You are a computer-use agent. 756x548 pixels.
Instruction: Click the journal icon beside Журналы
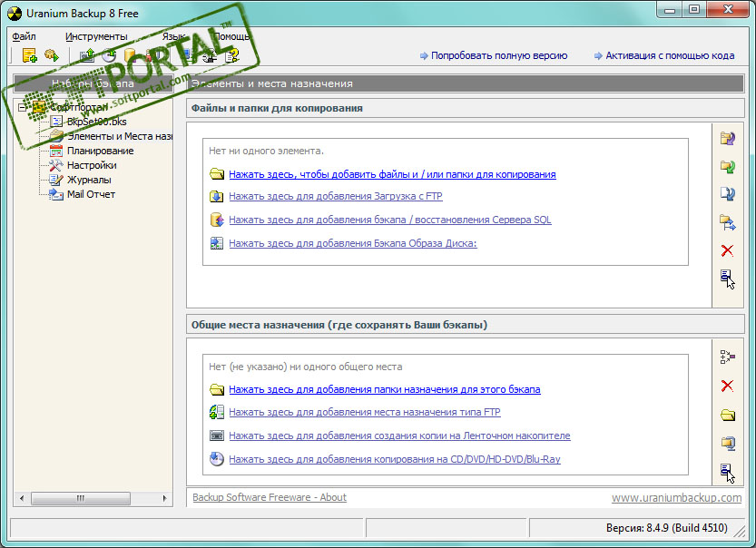(56, 180)
